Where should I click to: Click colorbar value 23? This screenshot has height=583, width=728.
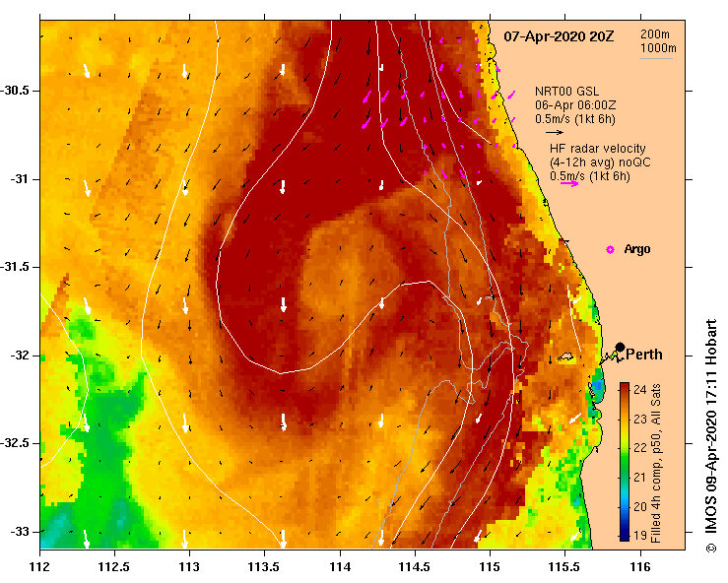point(639,420)
